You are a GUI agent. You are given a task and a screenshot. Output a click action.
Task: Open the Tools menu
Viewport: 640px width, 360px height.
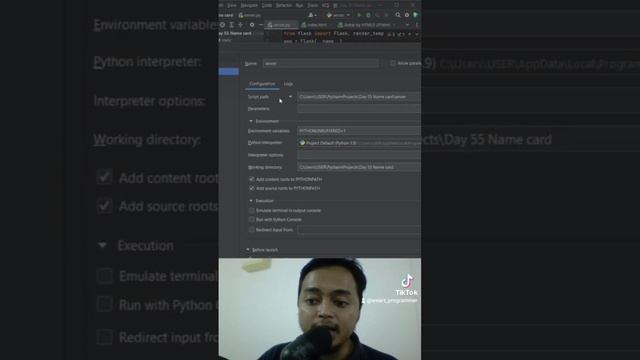[x=313, y=5]
